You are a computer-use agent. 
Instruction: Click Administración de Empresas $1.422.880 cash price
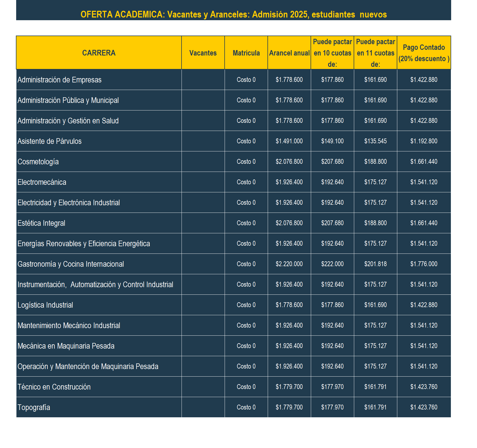(424, 80)
